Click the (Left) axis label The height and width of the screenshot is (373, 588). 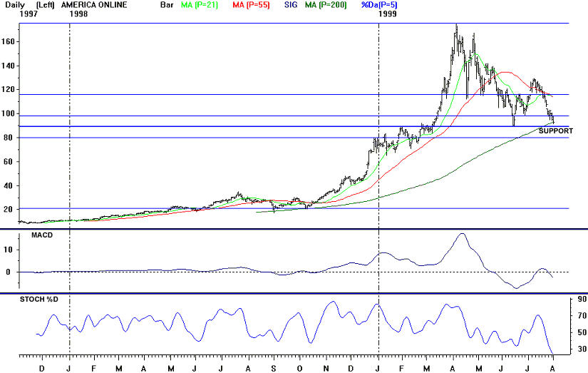(45, 5)
